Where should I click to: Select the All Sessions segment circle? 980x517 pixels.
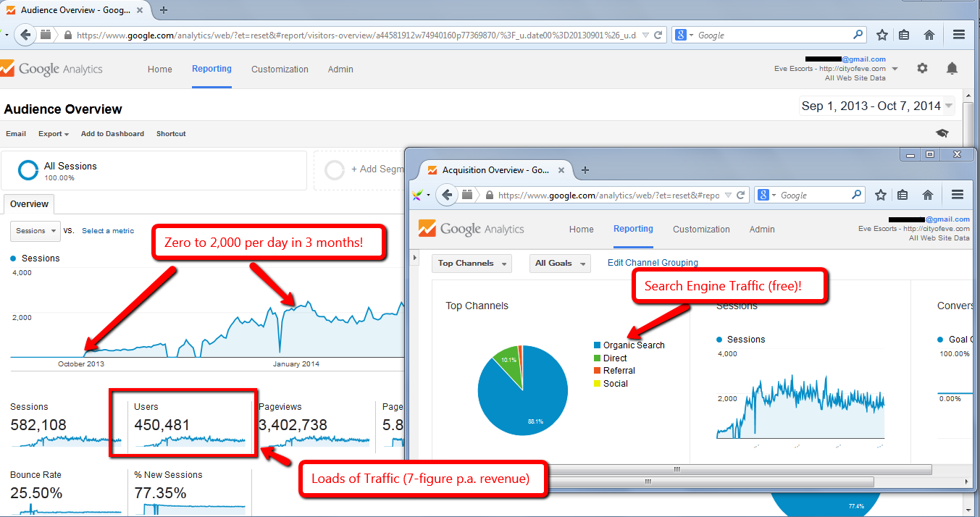tap(28, 169)
